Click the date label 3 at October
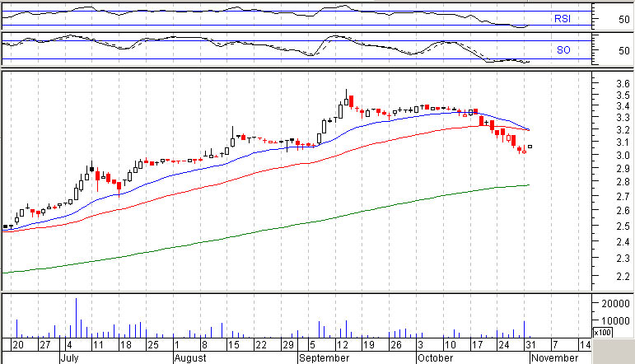Image resolution: width=635 pixels, height=364 pixels. click(x=420, y=345)
